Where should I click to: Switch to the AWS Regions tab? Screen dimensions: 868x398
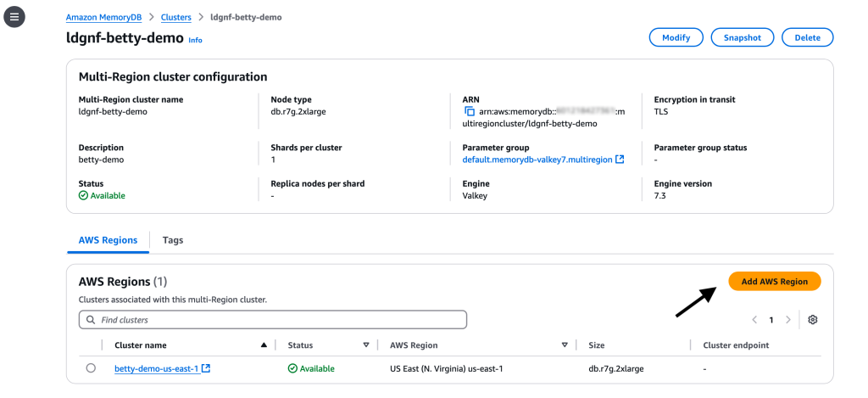(x=108, y=240)
